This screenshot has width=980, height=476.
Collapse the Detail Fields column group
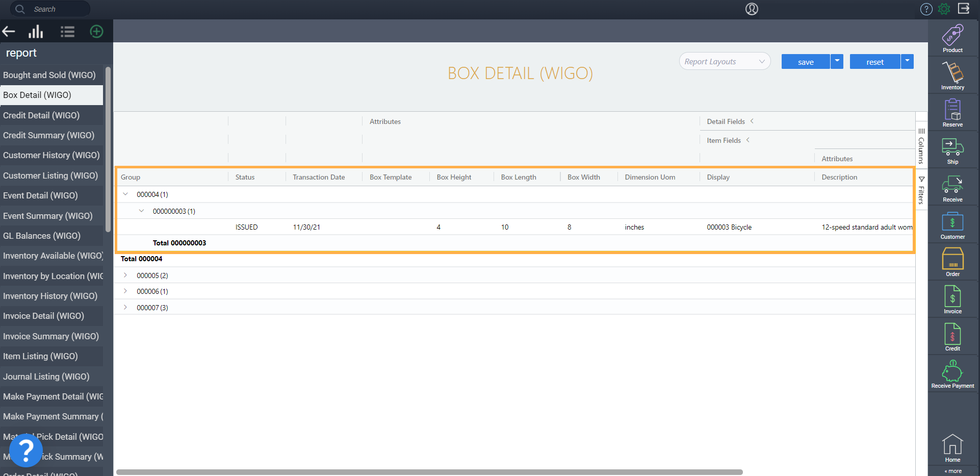click(x=752, y=121)
